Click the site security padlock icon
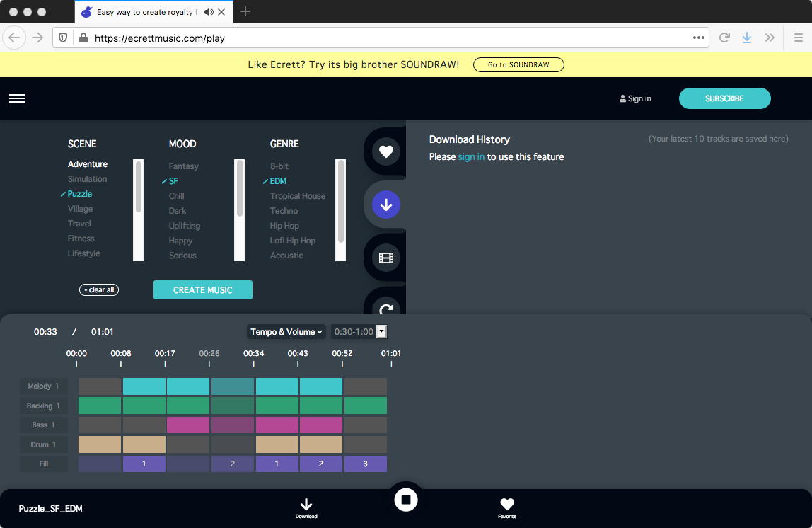Screen dimensions: 812x528 point(83,38)
